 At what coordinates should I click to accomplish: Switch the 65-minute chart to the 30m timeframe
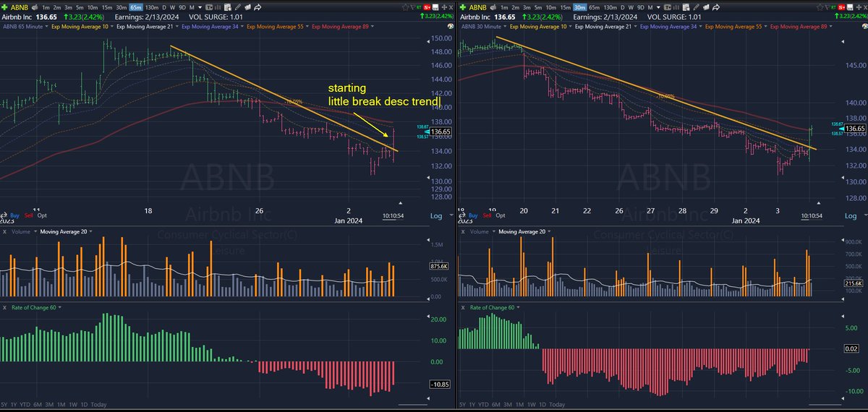click(121, 7)
